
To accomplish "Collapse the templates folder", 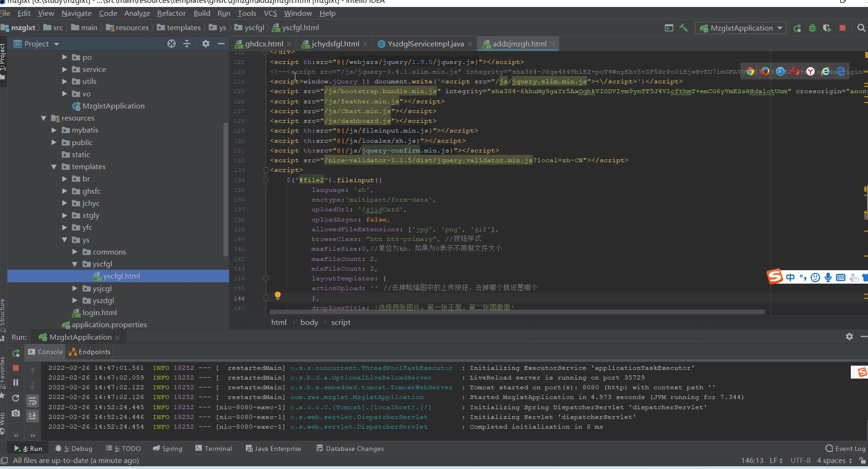I will click(x=54, y=167).
